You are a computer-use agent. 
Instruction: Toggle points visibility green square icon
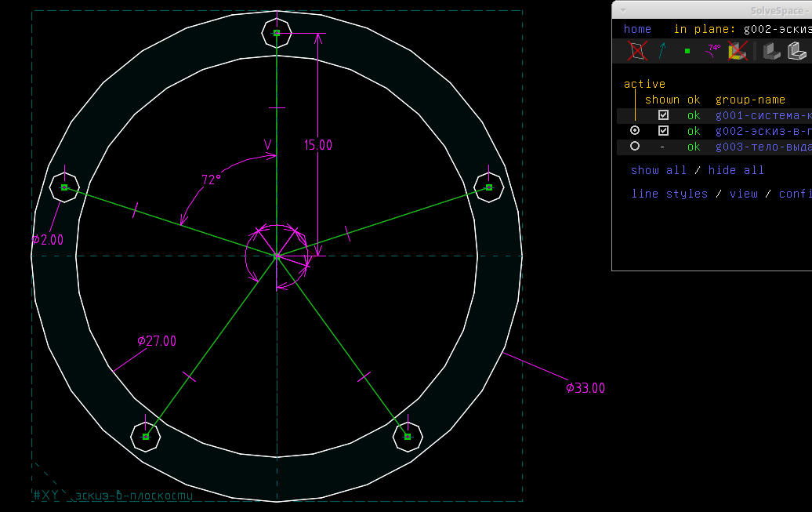(687, 51)
